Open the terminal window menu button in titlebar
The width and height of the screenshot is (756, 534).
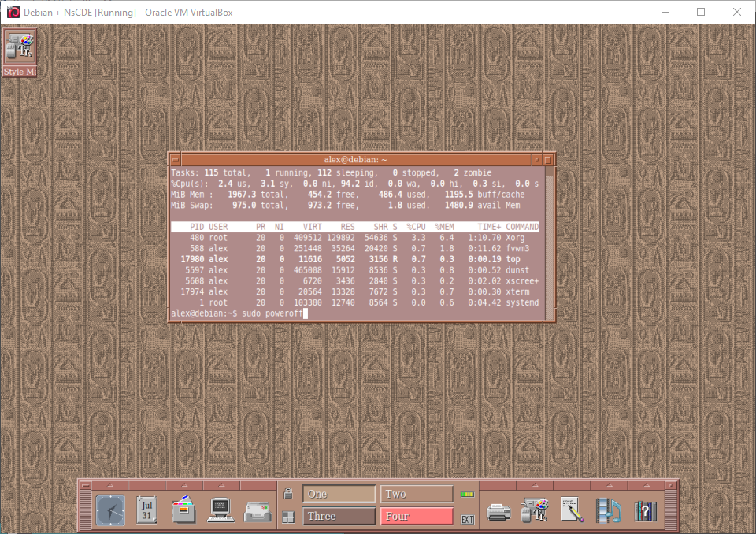176,160
